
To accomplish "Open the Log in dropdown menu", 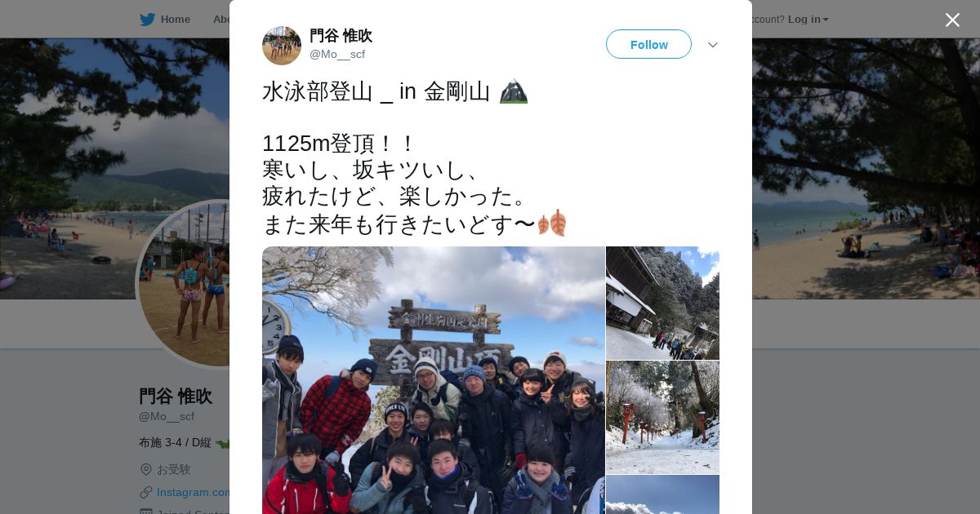I will pos(808,19).
